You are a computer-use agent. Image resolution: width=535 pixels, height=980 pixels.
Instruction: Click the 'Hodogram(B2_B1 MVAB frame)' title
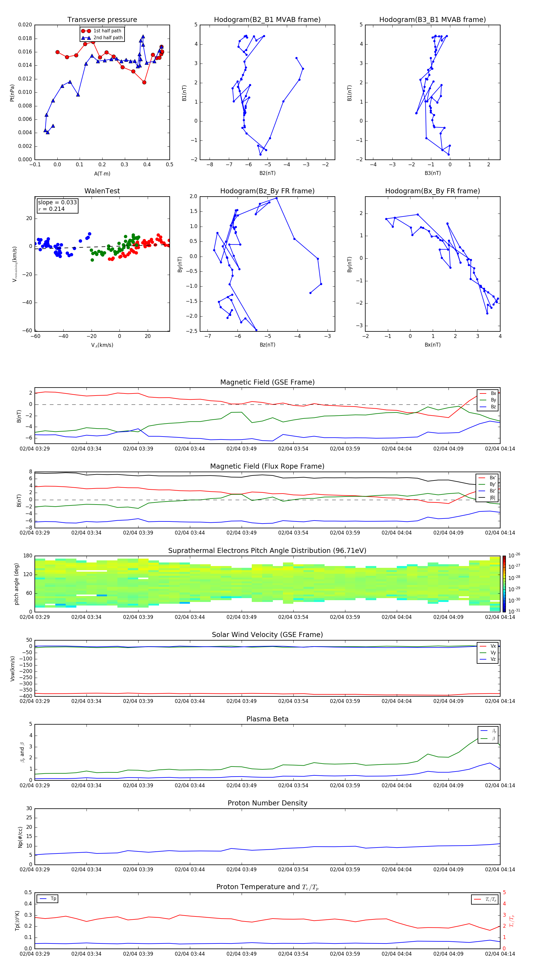267,19
